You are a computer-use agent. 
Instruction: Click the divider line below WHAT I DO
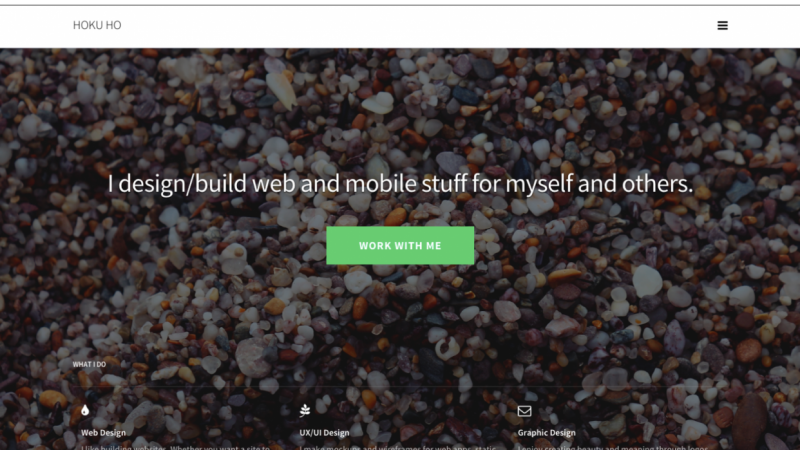[x=400, y=387]
